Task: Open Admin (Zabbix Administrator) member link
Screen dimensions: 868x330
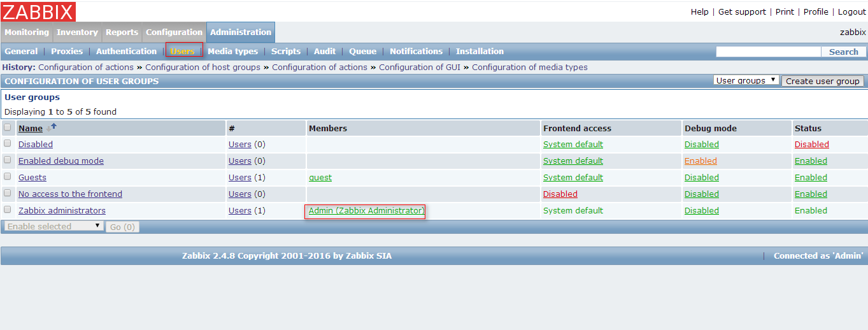Action: point(366,211)
